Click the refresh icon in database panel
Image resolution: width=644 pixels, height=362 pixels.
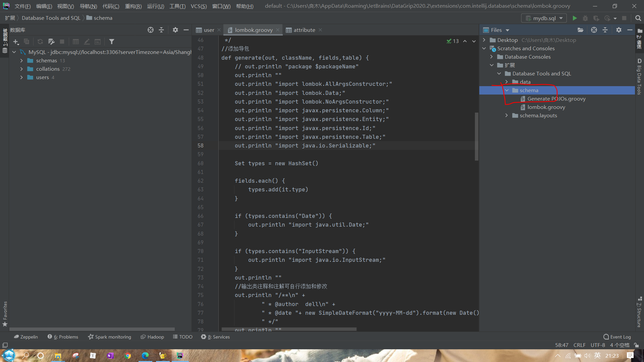40,42
